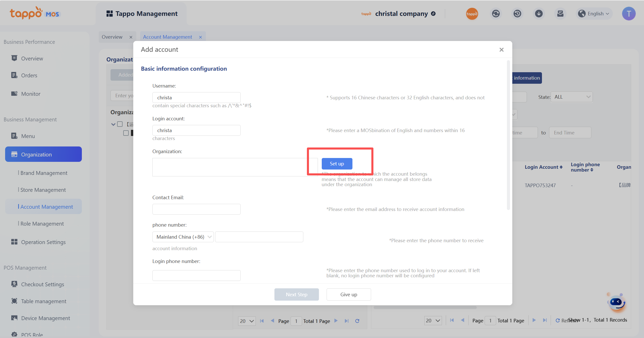Click the Give up button
This screenshot has width=644, height=338.
[349, 294]
